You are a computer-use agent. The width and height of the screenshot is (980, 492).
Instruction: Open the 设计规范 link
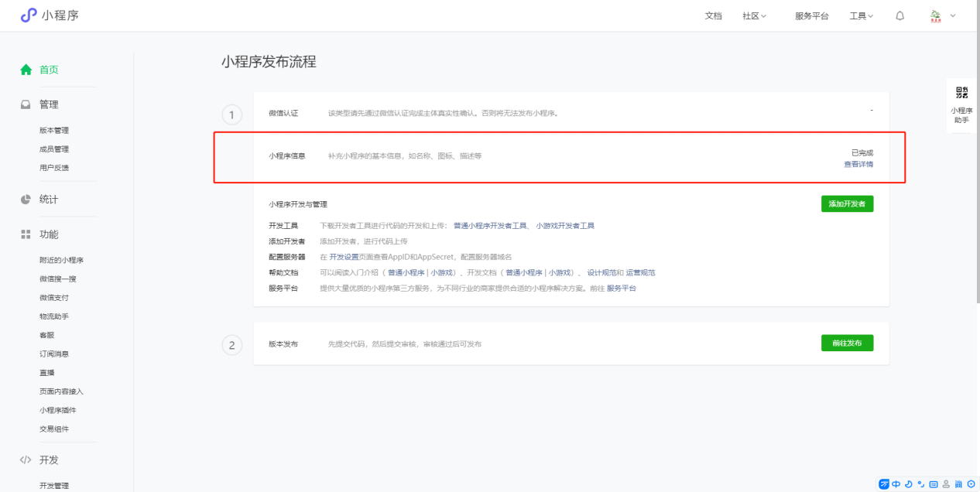coord(601,272)
